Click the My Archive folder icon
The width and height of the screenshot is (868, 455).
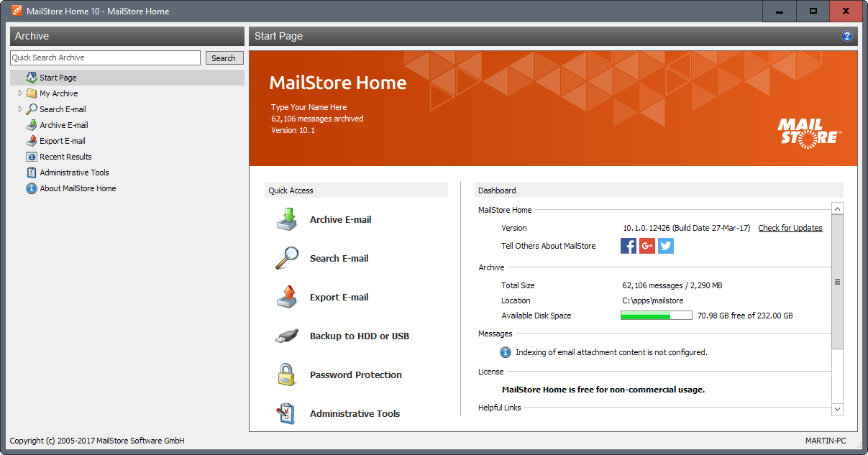(x=32, y=93)
